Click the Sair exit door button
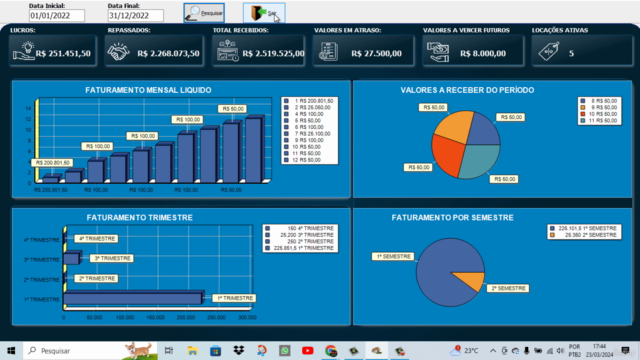 264,13
